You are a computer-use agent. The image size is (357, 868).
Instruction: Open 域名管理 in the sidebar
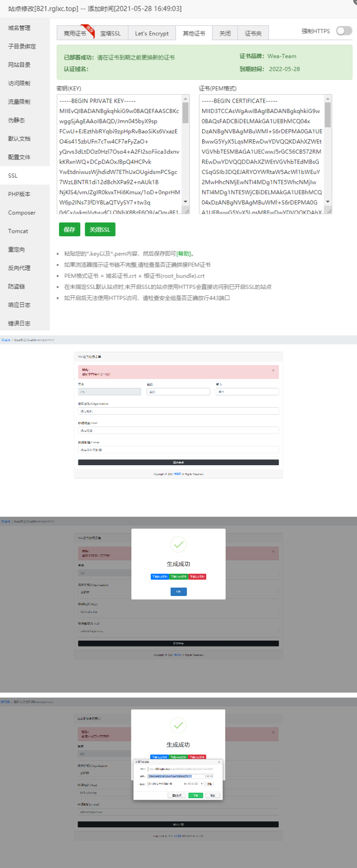click(x=25, y=28)
